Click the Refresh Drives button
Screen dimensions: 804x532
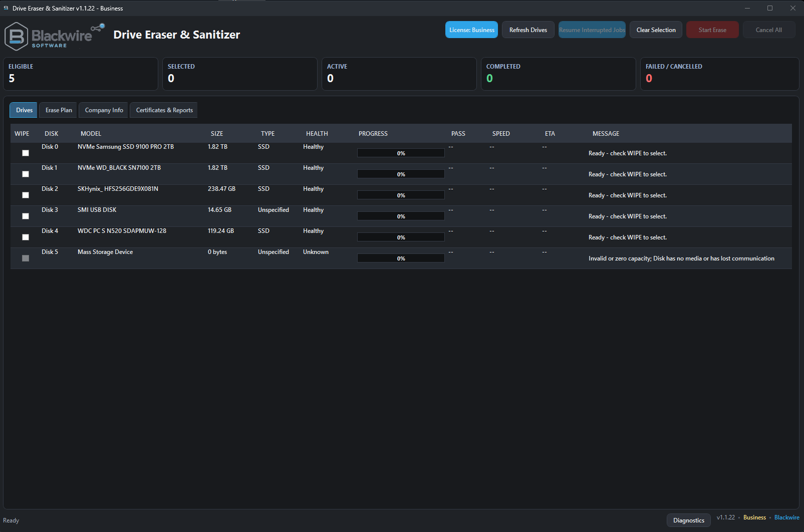(x=528, y=30)
